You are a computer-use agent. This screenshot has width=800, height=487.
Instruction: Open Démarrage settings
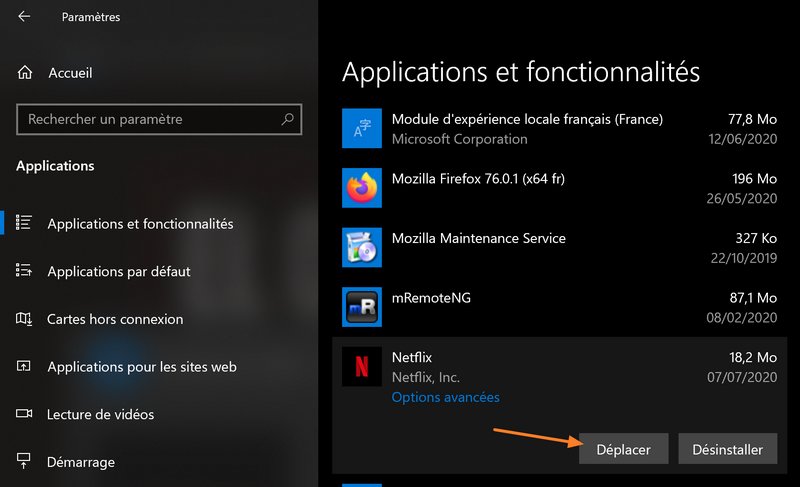coord(81,462)
